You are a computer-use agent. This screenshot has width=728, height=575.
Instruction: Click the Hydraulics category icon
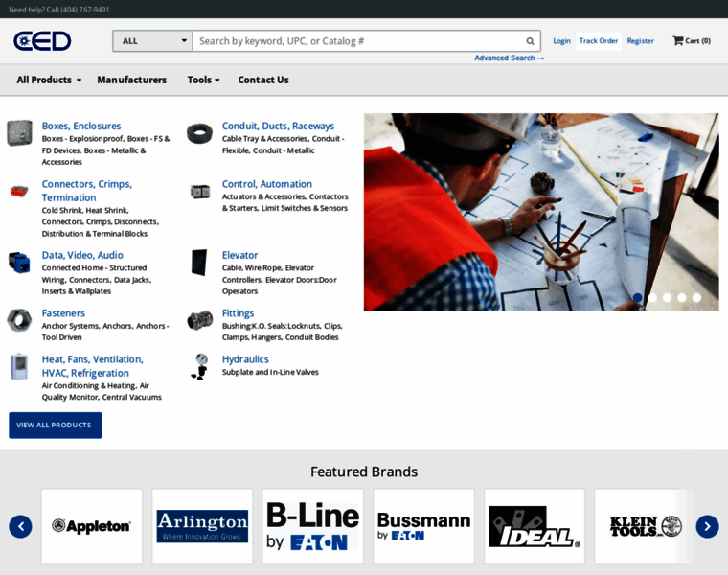coord(199,366)
